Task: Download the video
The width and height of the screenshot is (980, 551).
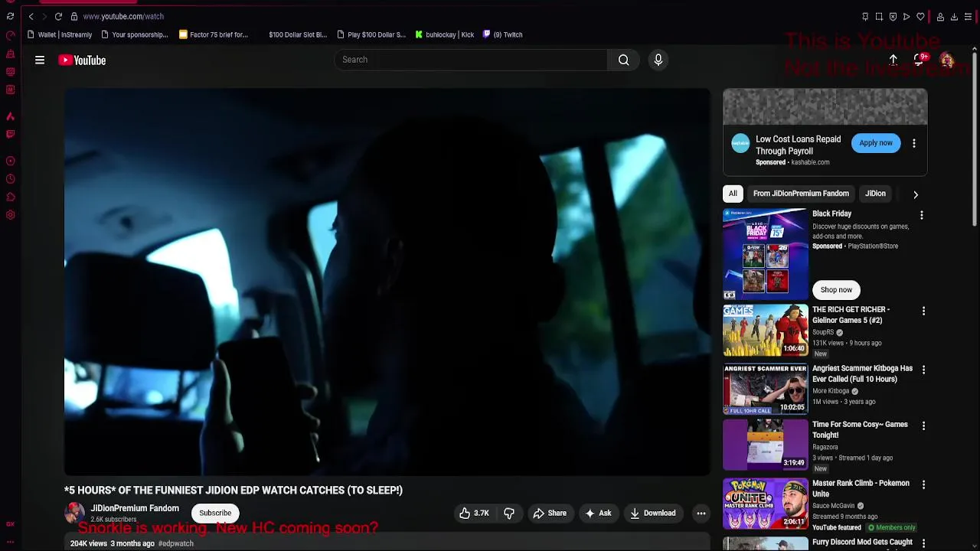Action: (x=653, y=514)
